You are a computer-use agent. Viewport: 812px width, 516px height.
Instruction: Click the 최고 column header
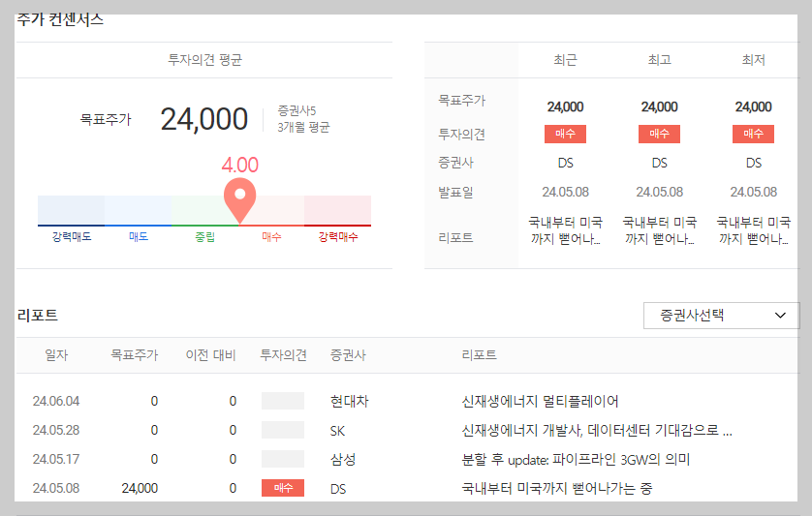click(x=659, y=60)
